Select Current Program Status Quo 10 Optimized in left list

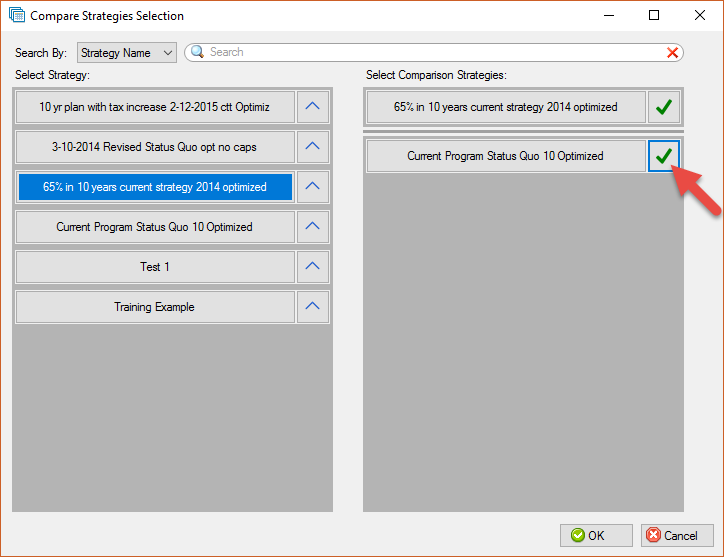pos(155,227)
